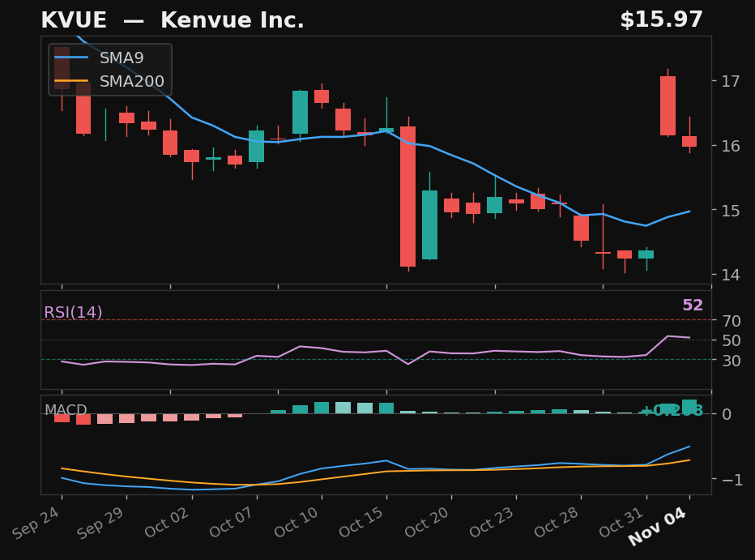The height and width of the screenshot is (560, 755).
Task: Click the RSI value 52
Action: [x=693, y=305]
